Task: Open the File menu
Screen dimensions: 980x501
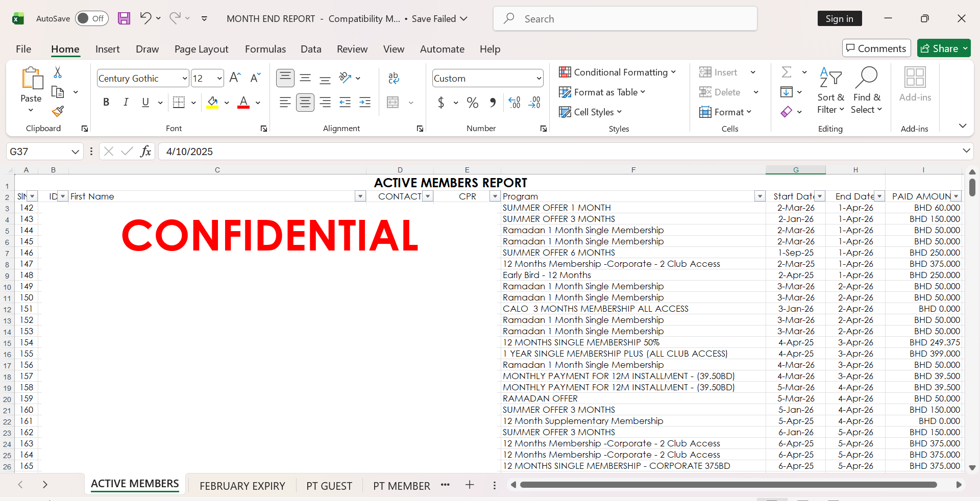Action: [23, 49]
